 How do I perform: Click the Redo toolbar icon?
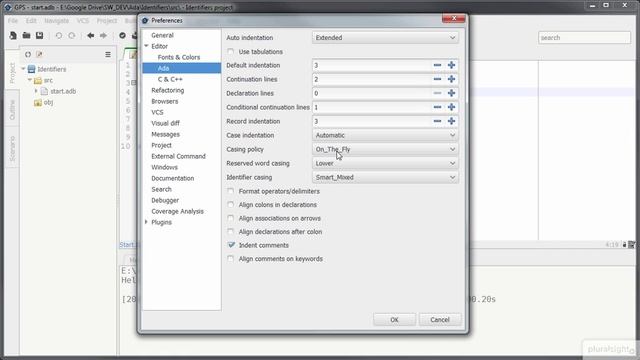(72, 36)
